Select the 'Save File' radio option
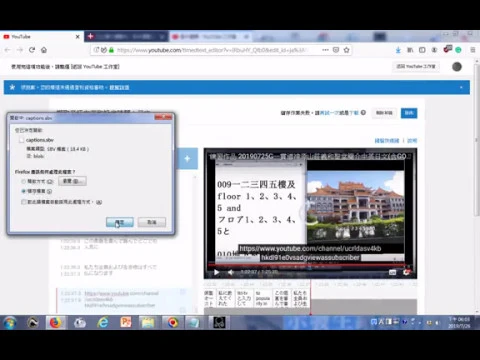The height and width of the screenshot is (360, 480). (x=24, y=191)
